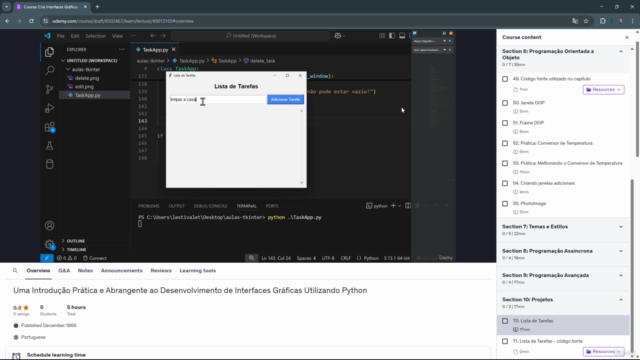Reload the browser page
Screen dimensions: 640x360
tap(31, 21)
